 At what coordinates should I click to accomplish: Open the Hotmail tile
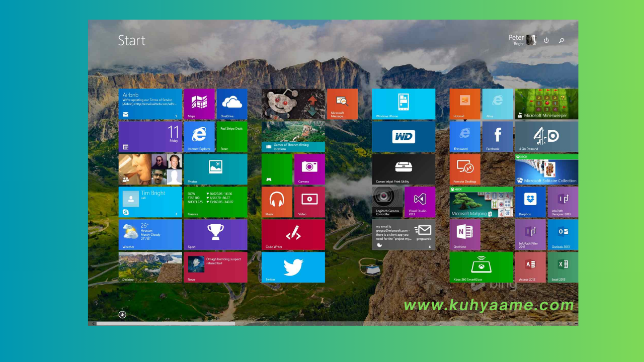[x=465, y=104]
